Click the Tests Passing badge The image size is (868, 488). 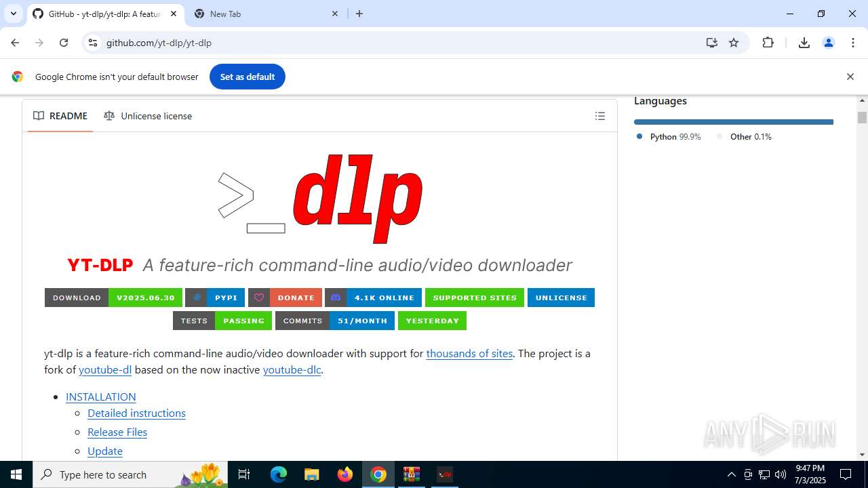click(222, 321)
